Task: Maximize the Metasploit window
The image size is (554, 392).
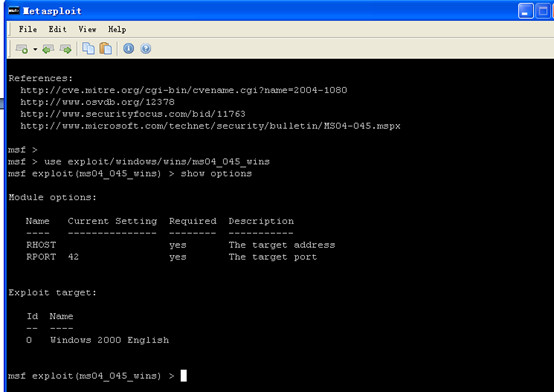Action: 543,11
